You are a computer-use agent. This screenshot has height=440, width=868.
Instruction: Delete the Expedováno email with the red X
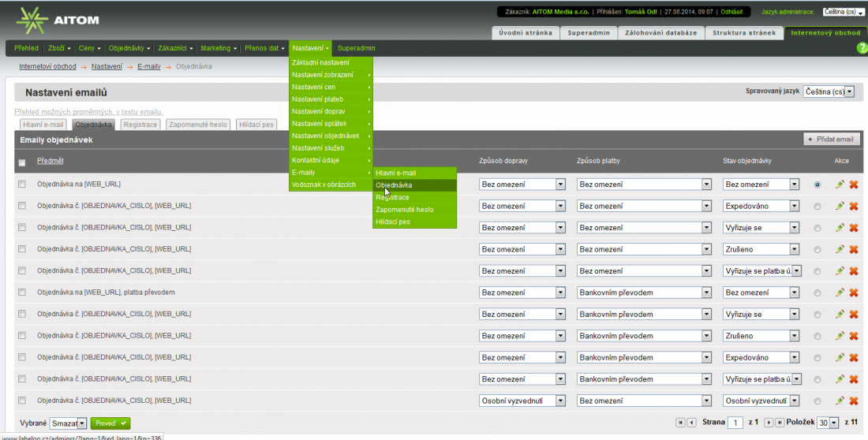coord(853,206)
